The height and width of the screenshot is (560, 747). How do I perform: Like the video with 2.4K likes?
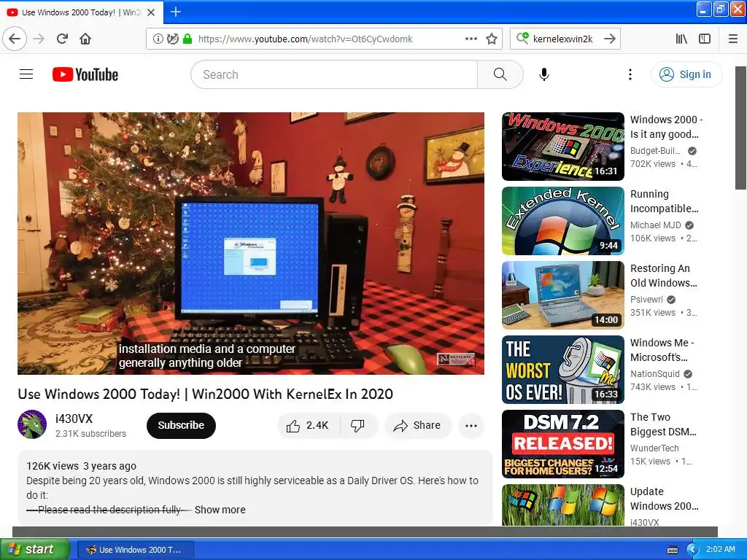click(309, 425)
